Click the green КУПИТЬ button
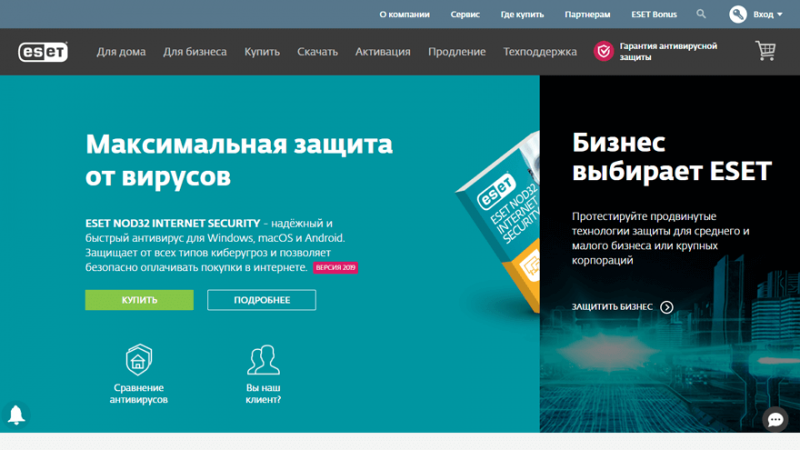Viewport: 800px width, 450px height. click(139, 300)
